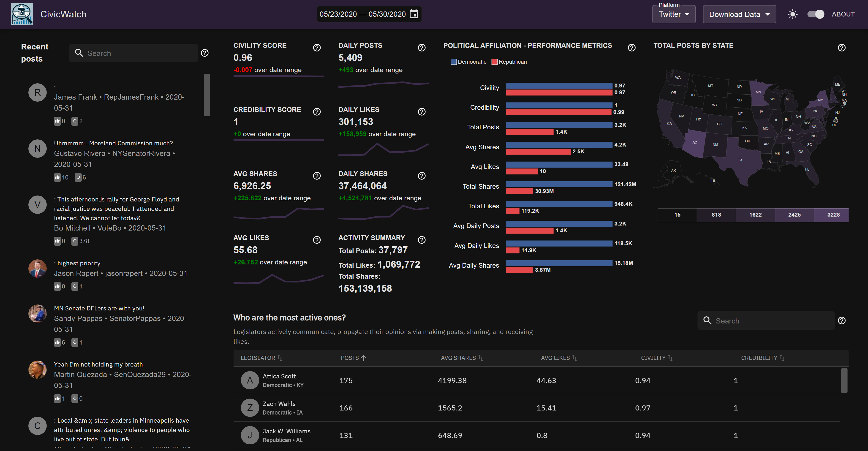Viewport: 868px width, 451px height.
Task: Open the ABOUT page
Action: coord(843,14)
